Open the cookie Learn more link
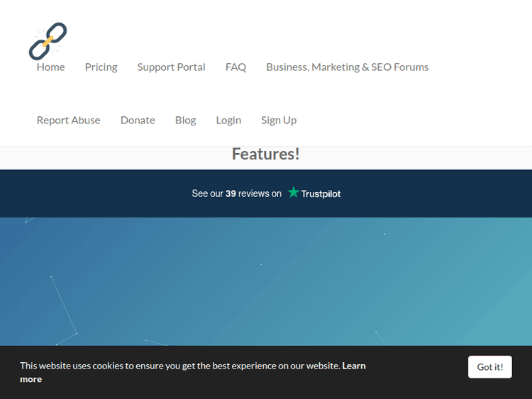This screenshot has width=532, height=399. click(353, 366)
